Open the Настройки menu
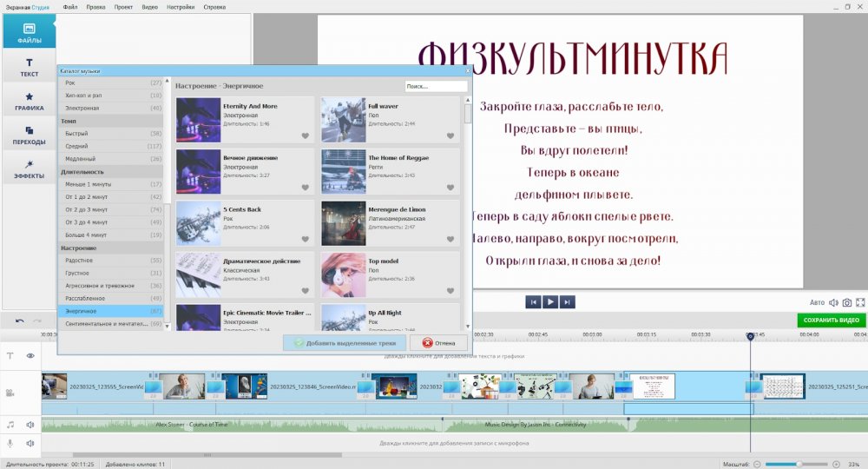Viewport: 868px width, 469px height. click(181, 6)
